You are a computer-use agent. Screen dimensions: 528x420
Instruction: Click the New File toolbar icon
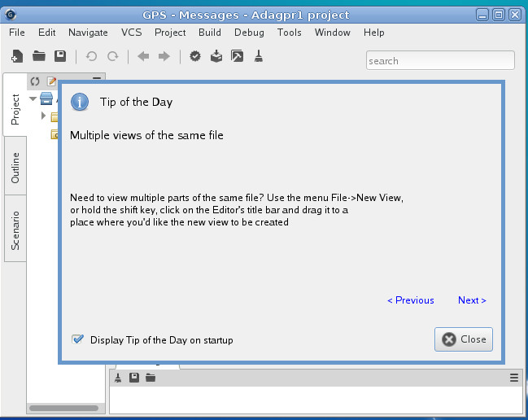17,56
